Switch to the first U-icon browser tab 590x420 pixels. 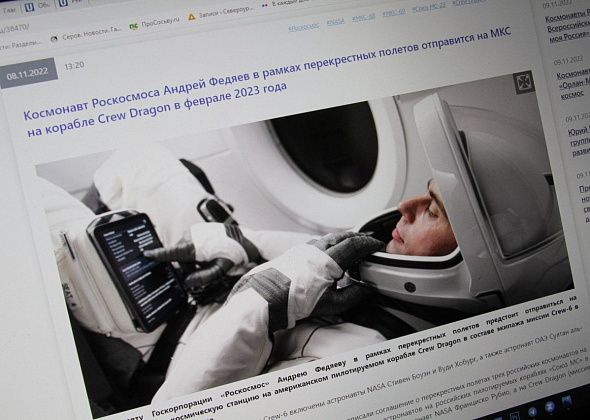[x=38, y=6]
